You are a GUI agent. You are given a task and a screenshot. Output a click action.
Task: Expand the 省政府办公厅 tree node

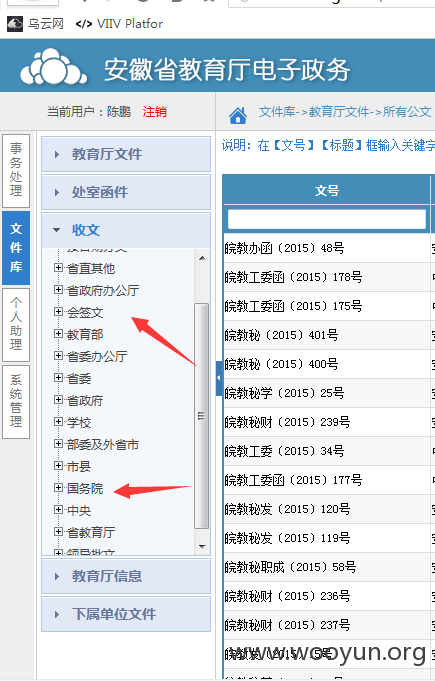click(x=58, y=290)
